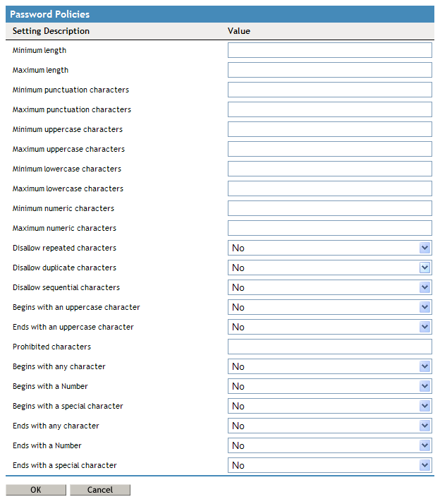The width and height of the screenshot is (440, 504).
Task: Expand the Disallow sequential characters dropdown
Action: [x=329, y=287]
